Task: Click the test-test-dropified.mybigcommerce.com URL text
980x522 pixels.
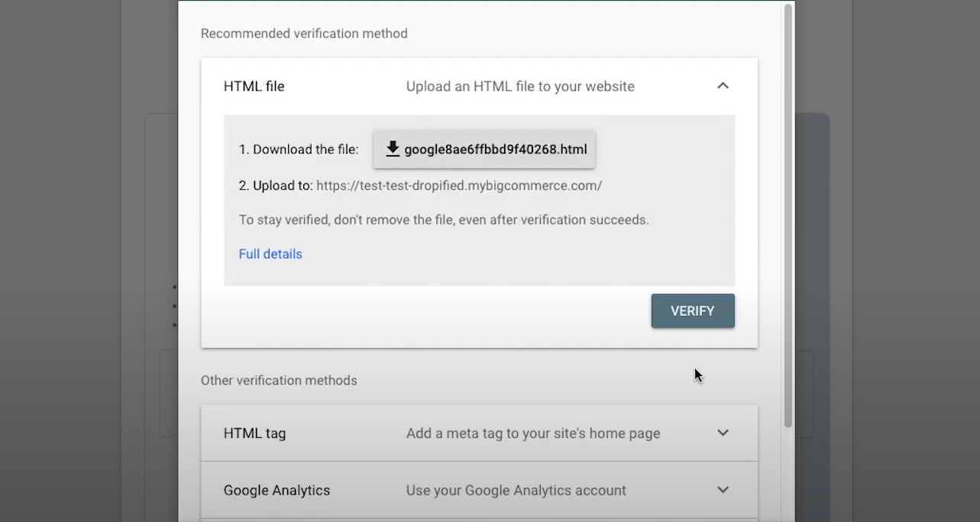Action: click(459, 185)
